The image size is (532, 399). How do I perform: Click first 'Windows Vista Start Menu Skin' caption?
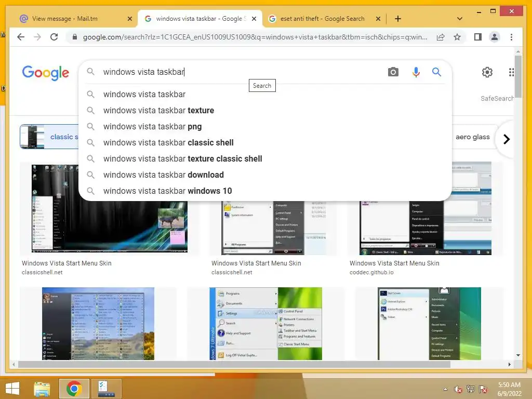66,263
